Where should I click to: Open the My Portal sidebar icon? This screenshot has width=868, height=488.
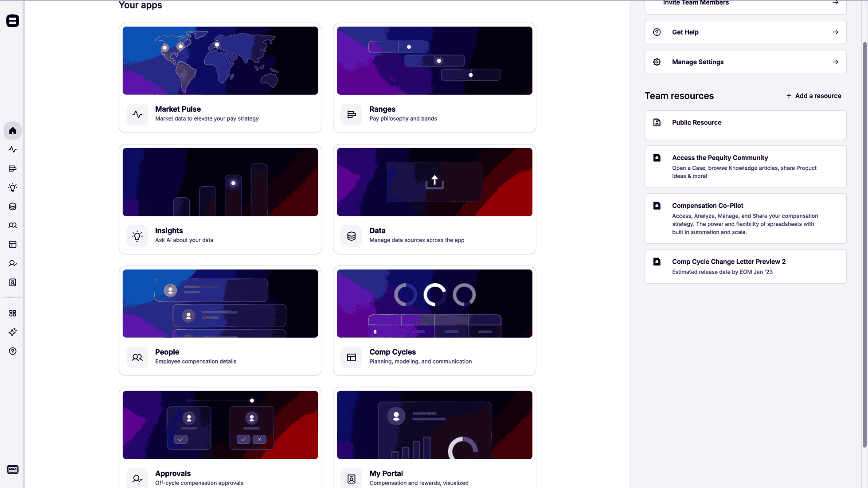pos(12,282)
